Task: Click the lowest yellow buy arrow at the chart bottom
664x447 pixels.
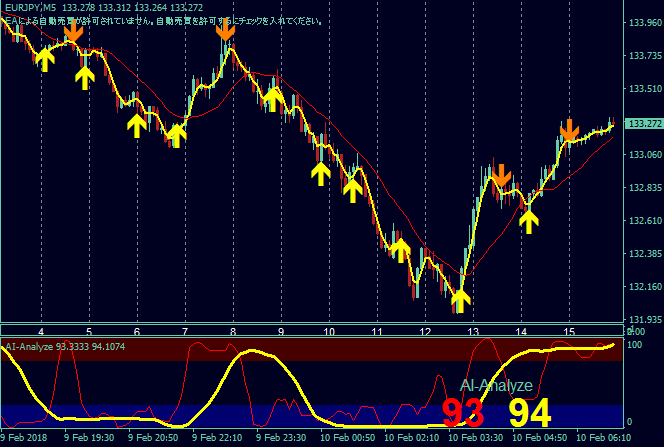Action: [460, 299]
